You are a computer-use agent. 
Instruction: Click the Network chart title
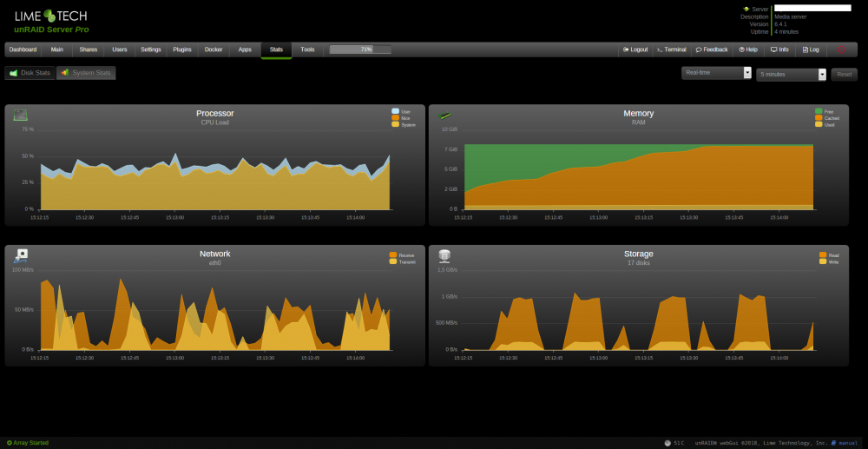pos(214,254)
